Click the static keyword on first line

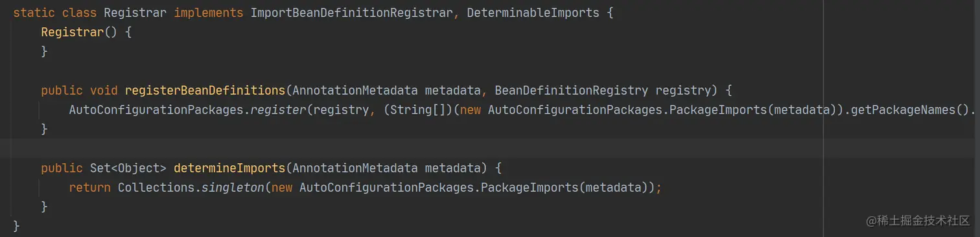[x=34, y=12]
